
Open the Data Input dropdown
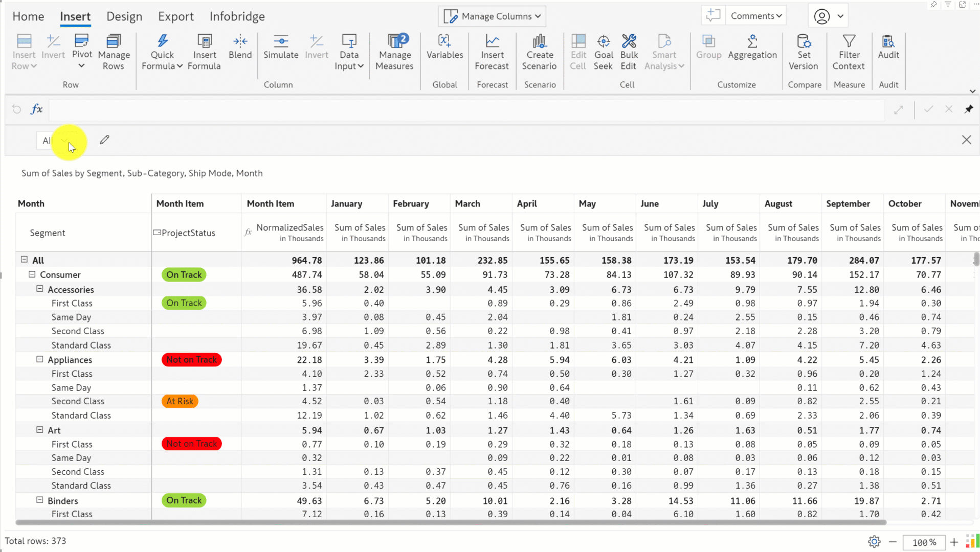(x=349, y=52)
